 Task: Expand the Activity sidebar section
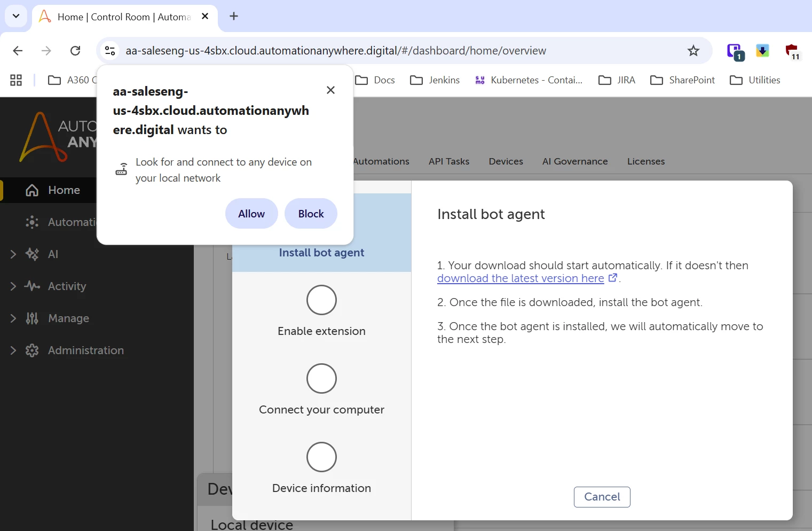(x=13, y=286)
